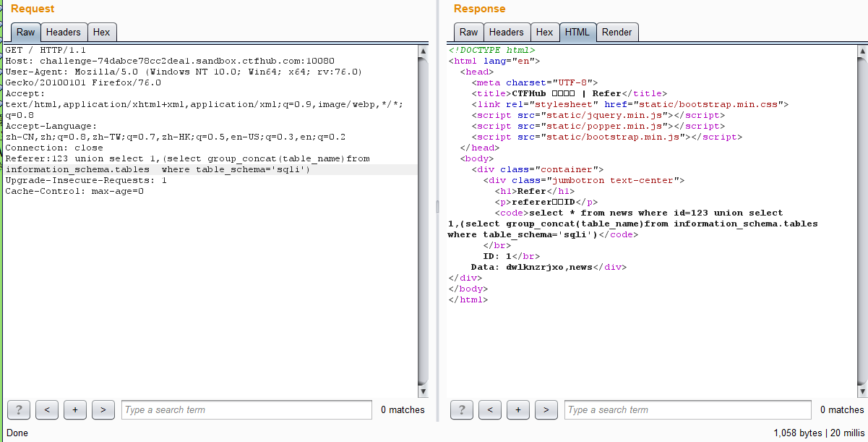Go to next match in Request search
The width and height of the screenshot is (868, 442).
(x=103, y=409)
